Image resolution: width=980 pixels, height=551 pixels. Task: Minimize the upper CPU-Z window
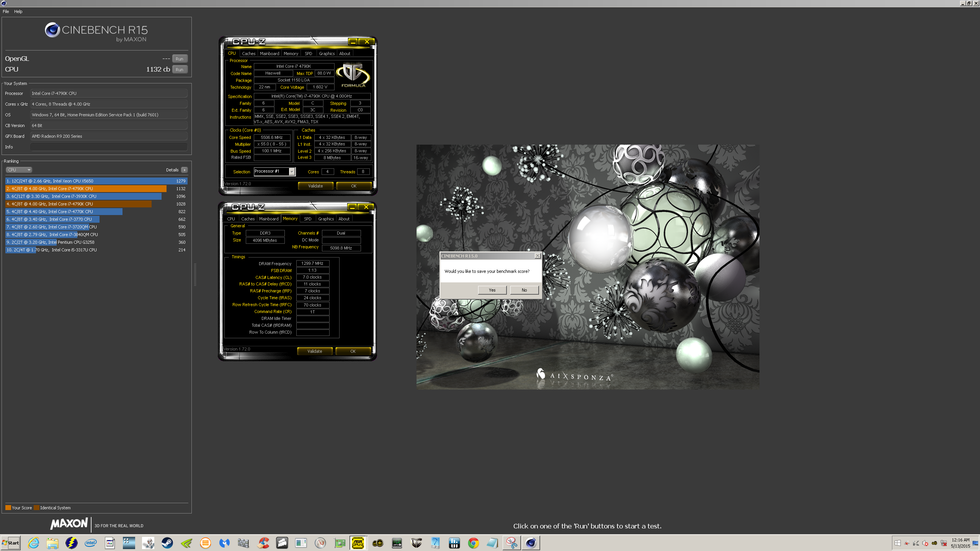click(353, 42)
